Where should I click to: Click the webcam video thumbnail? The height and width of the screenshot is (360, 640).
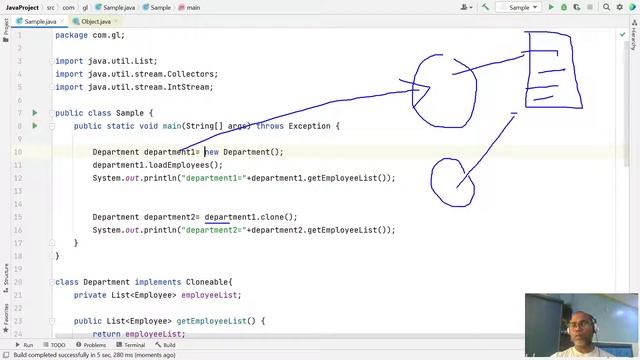581,325
